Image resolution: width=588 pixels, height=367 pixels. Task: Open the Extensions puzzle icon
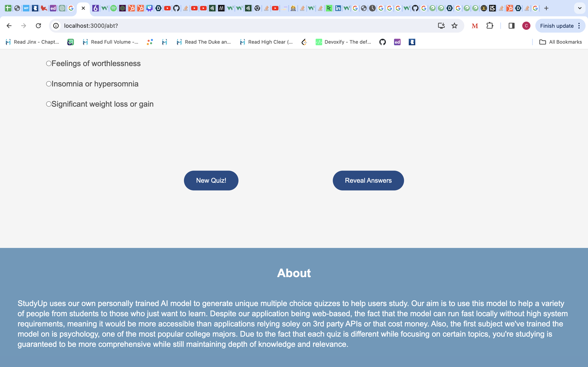pos(490,26)
